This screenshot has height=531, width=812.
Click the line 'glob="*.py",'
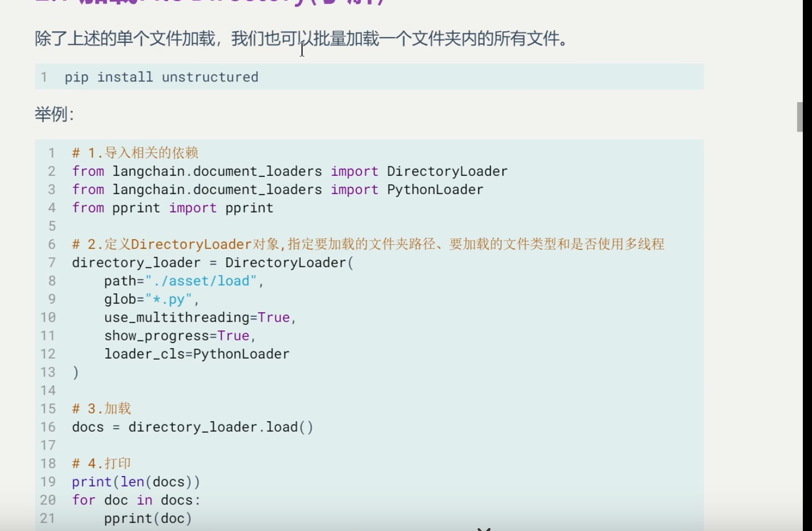pyautogui.click(x=152, y=299)
